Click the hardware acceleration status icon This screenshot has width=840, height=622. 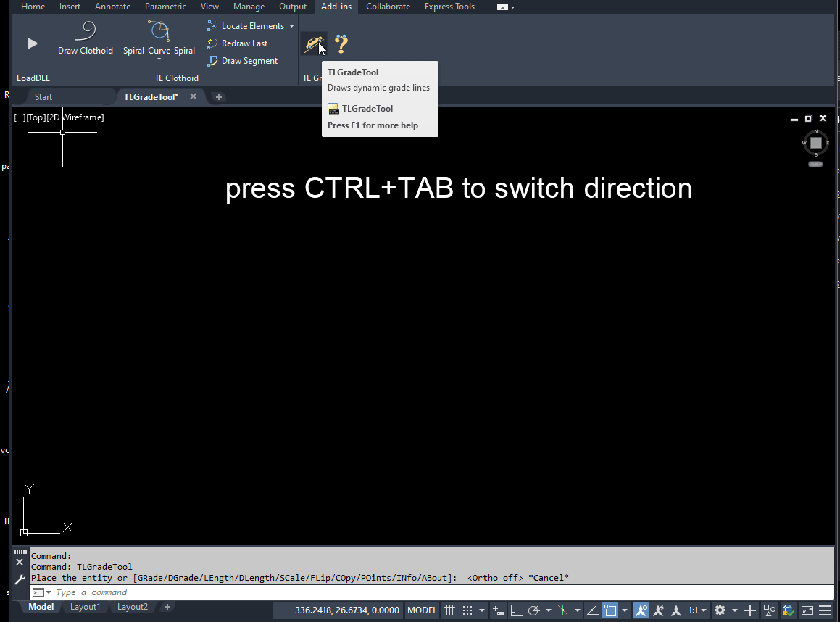point(788,610)
